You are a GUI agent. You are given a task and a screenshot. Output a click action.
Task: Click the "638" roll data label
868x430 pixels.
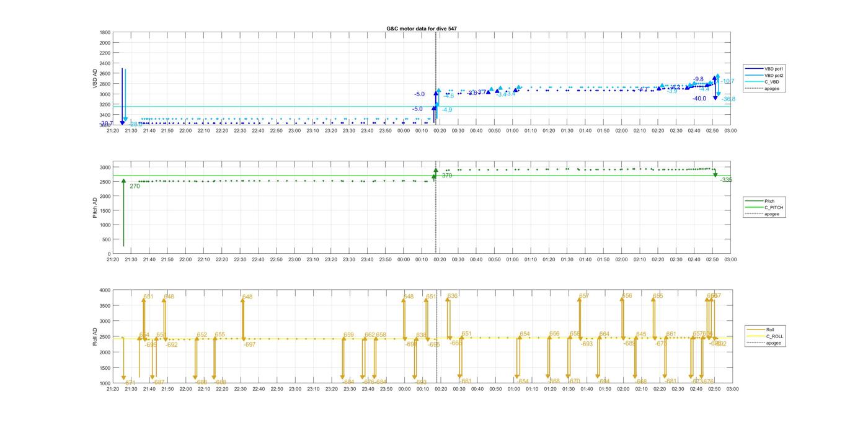[x=421, y=335]
